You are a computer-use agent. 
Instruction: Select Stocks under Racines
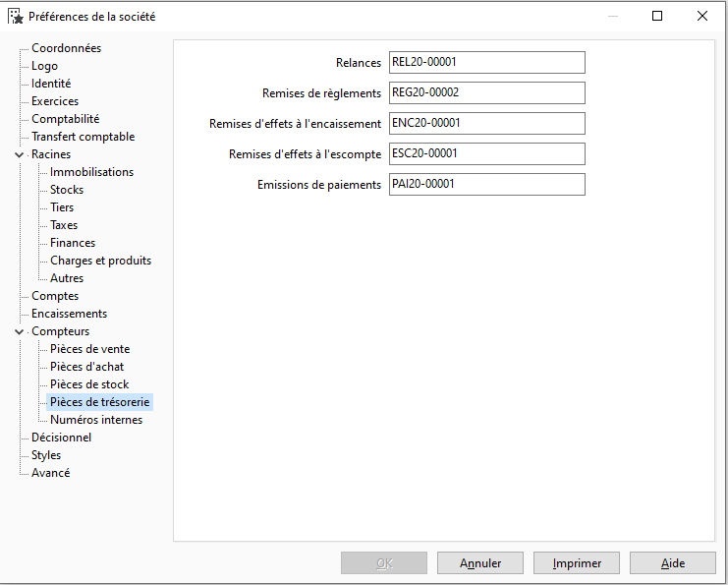click(x=67, y=190)
